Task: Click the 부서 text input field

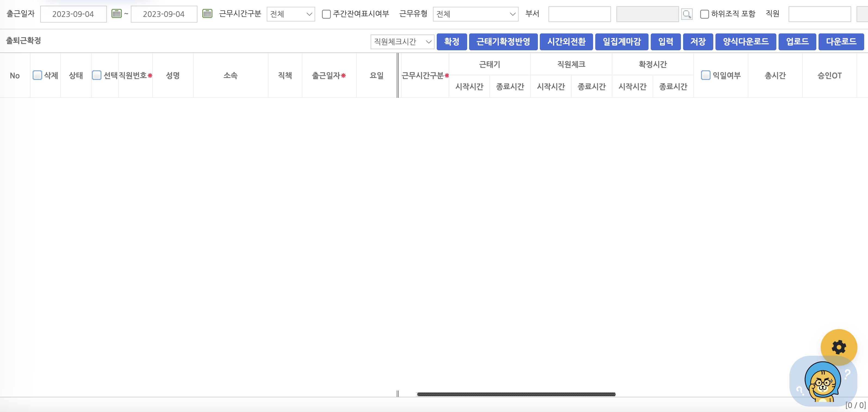Action: click(x=579, y=14)
